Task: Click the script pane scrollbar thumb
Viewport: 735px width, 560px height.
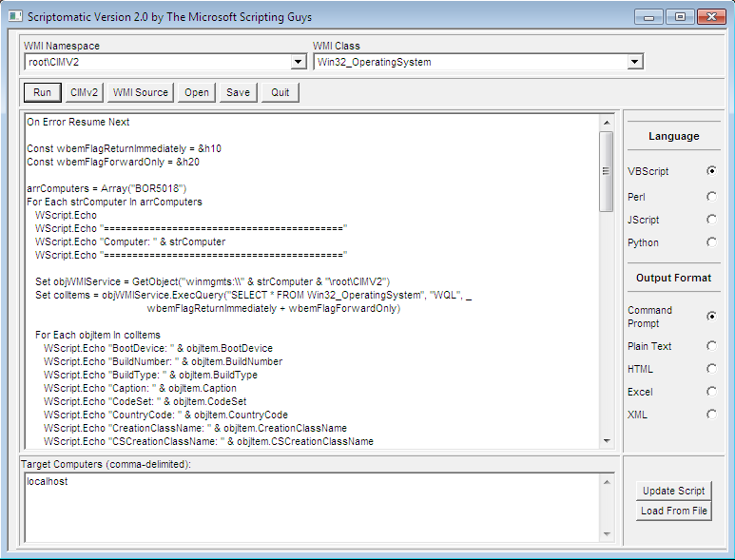Action: [x=607, y=171]
